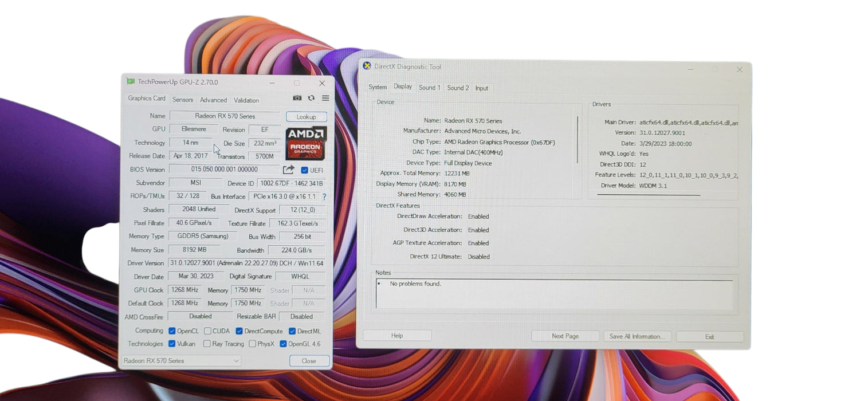Click the Memory Size 8192 MB field
The image size is (868, 401).
coord(195,250)
